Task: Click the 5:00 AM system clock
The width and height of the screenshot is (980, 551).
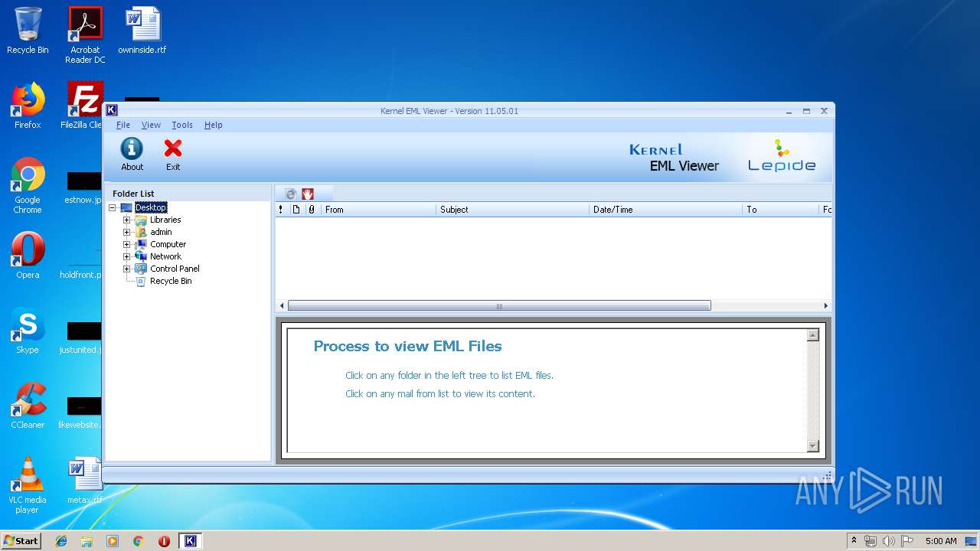Action: [x=941, y=541]
